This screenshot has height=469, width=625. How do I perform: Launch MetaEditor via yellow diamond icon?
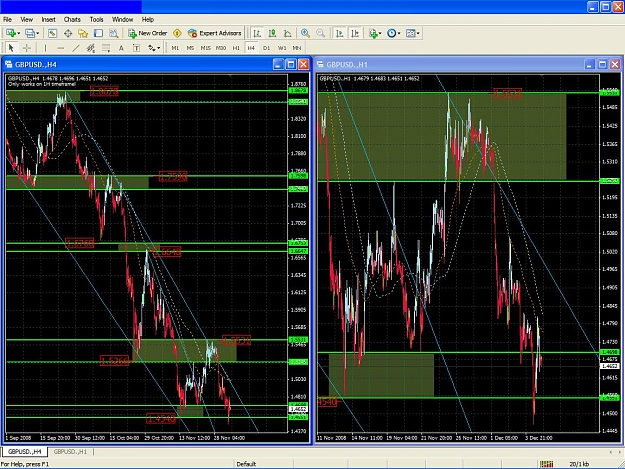tap(177, 33)
